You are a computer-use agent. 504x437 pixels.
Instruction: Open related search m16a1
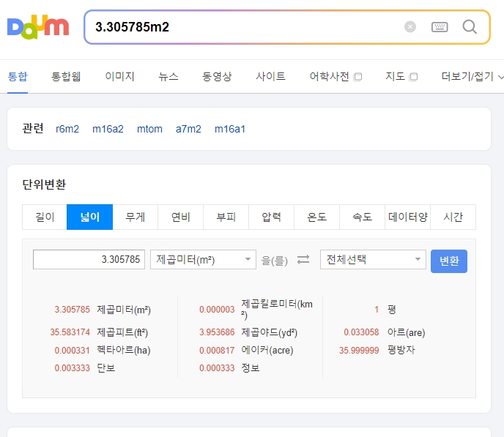[230, 129]
